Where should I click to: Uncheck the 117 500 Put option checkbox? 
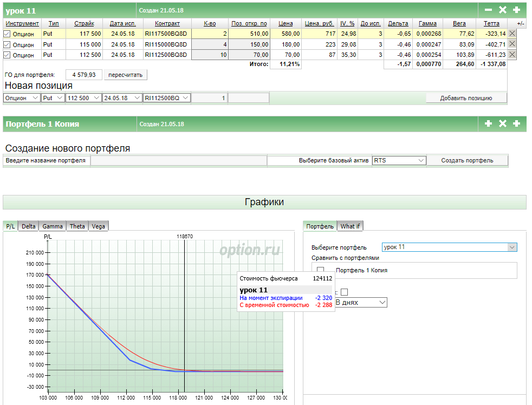click(7, 34)
